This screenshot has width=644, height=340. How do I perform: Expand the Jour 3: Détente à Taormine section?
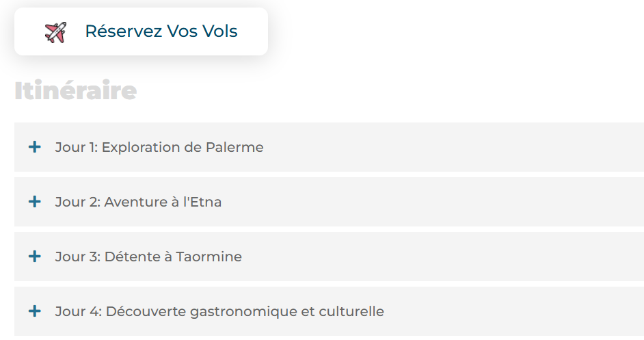148,257
